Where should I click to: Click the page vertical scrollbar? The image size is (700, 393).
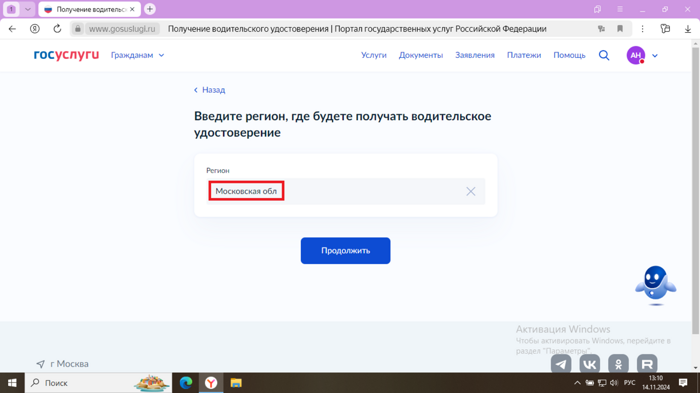point(695,190)
